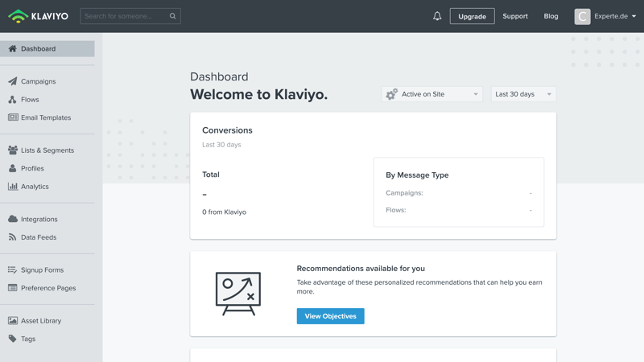Click the Tags icon in sidebar
The image size is (644, 362).
[13, 339]
